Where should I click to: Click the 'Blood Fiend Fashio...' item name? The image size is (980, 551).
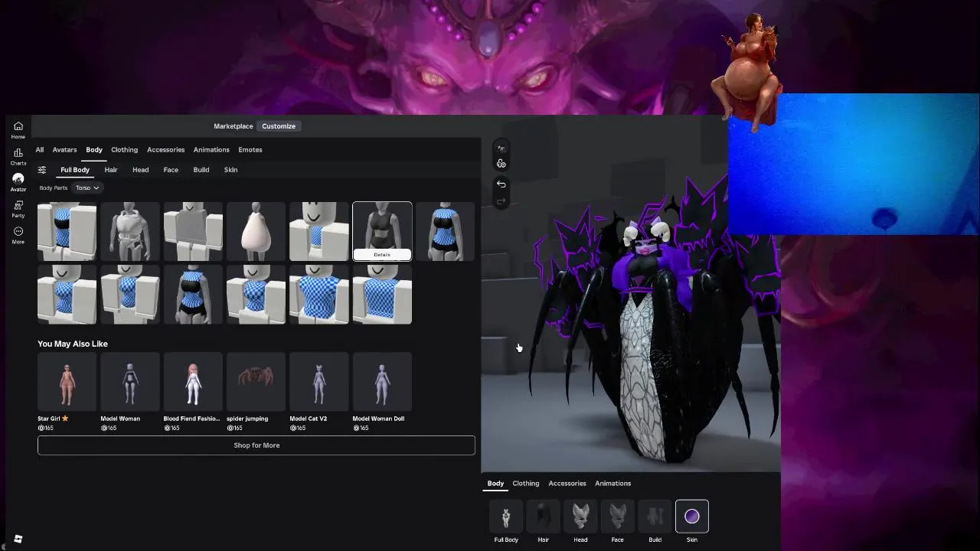(191, 419)
